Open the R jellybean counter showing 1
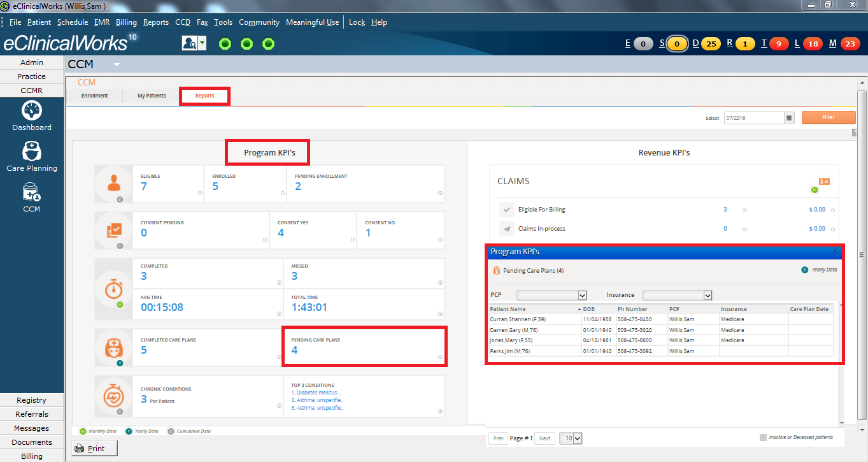Image resolution: width=868 pixels, height=462 pixels. click(x=745, y=44)
